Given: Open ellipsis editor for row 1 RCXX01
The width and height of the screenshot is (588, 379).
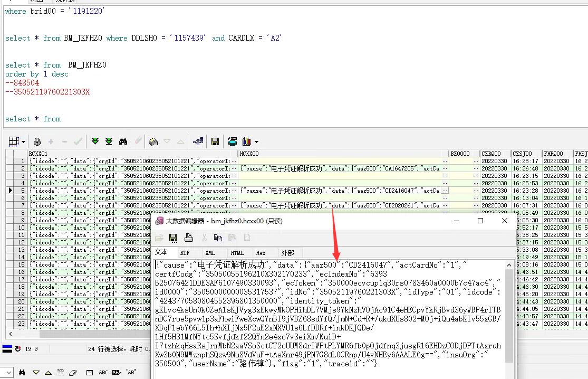Looking at the screenshot, I should tap(234, 161).
